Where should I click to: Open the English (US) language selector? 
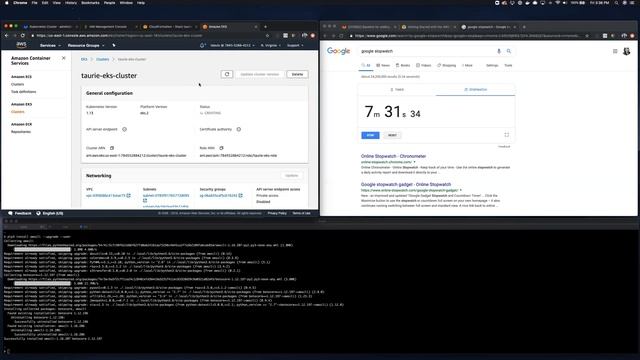50,213
